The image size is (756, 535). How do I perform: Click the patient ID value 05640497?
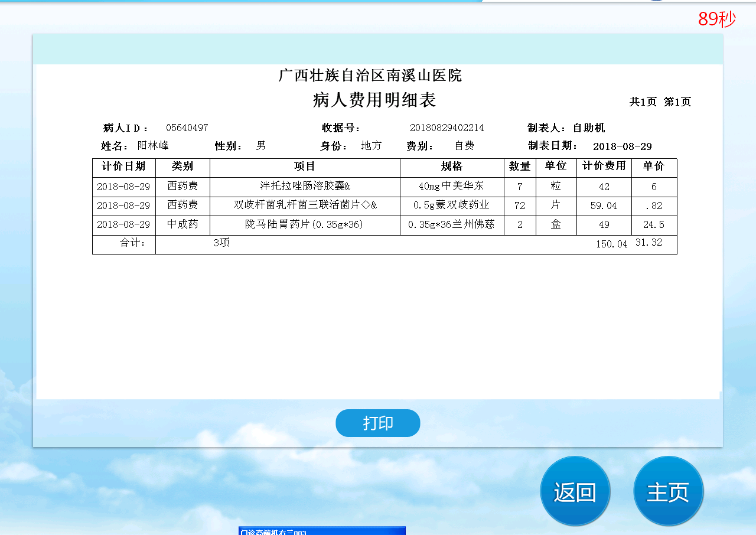click(187, 128)
